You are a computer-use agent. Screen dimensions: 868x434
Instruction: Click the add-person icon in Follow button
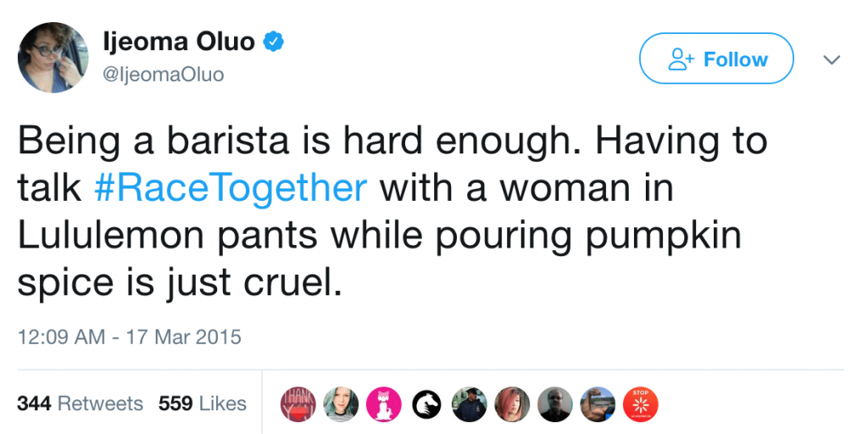682,59
